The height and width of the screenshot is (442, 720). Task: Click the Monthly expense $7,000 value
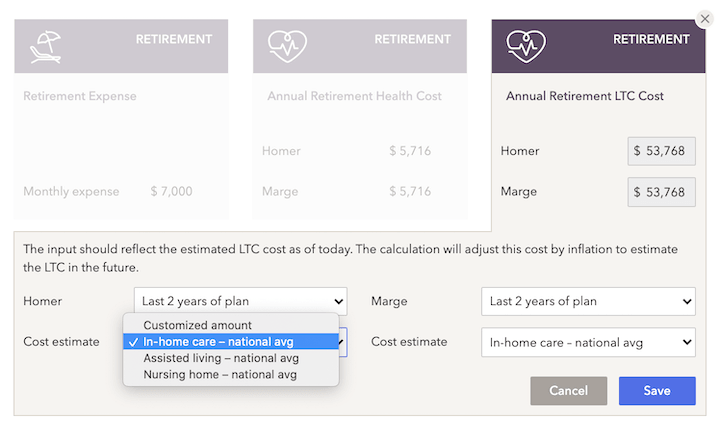coord(171,191)
